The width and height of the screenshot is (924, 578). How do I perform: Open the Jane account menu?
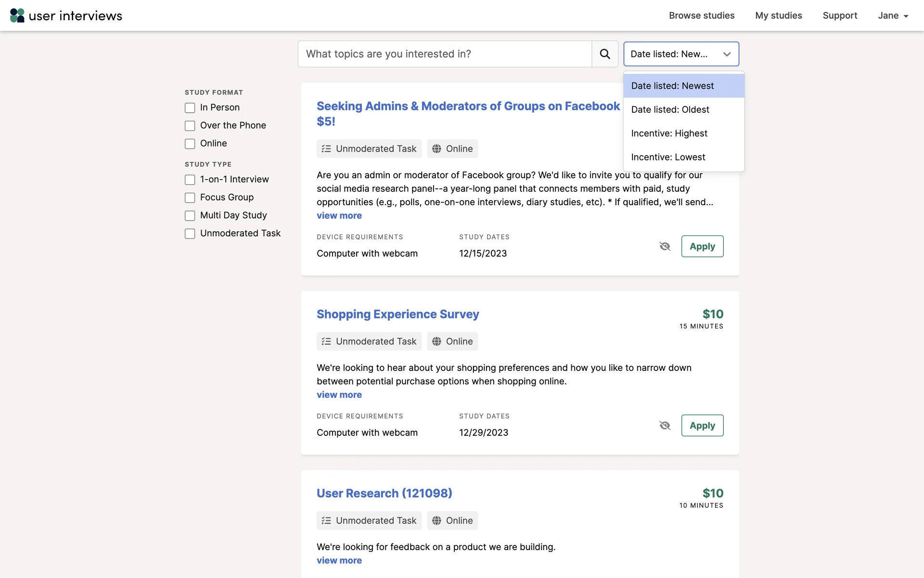coord(893,15)
